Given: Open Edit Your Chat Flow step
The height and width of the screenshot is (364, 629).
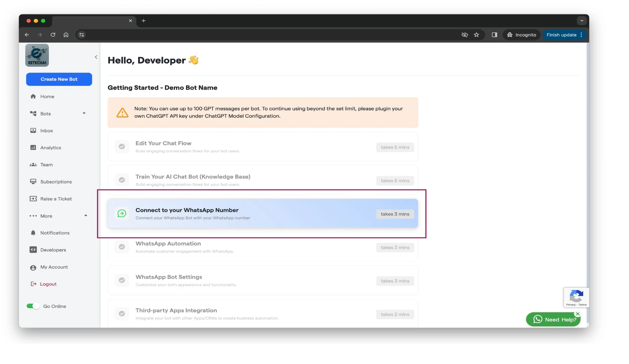Looking at the screenshot, I should tap(263, 147).
